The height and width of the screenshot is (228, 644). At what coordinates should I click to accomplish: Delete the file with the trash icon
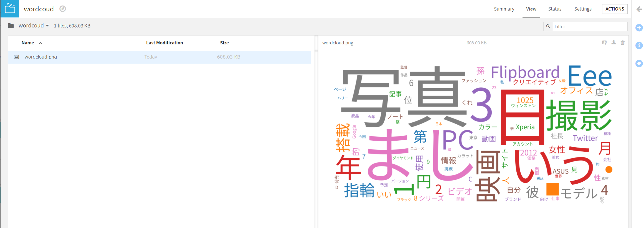pyautogui.click(x=623, y=42)
